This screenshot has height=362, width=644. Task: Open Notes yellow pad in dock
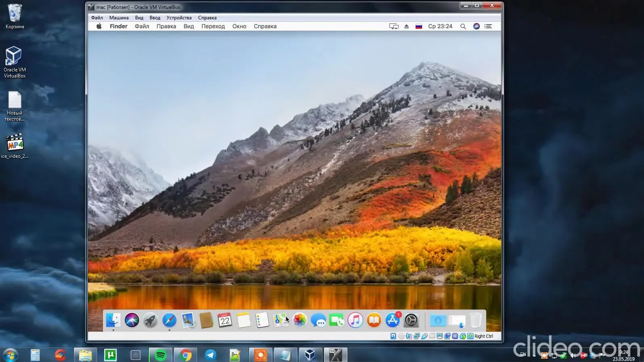click(244, 320)
